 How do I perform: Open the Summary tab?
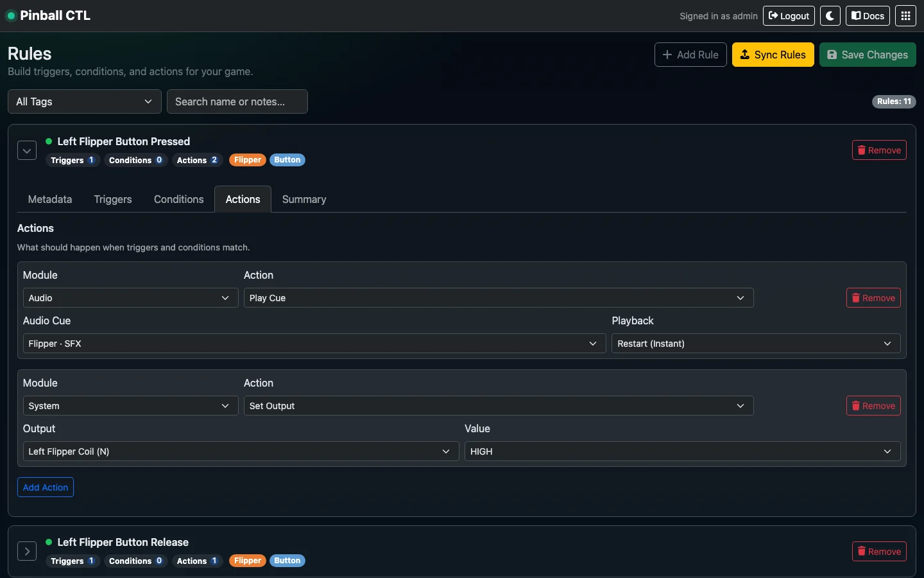click(x=304, y=199)
